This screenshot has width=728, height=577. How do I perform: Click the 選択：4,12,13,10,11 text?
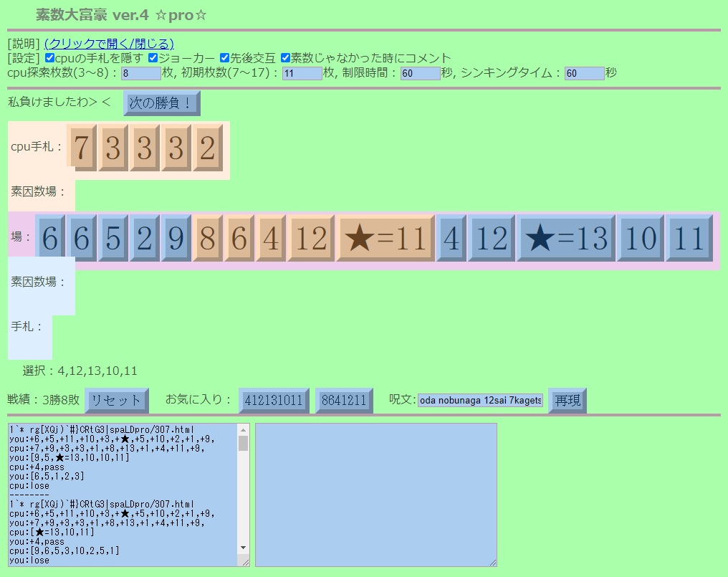[80, 371]
